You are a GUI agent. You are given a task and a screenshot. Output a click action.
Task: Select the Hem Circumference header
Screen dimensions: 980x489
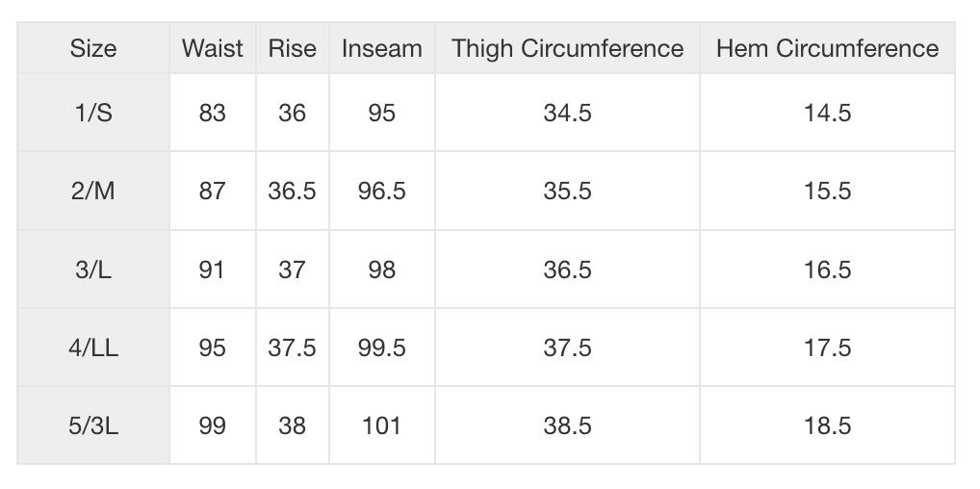coord(828,48)
